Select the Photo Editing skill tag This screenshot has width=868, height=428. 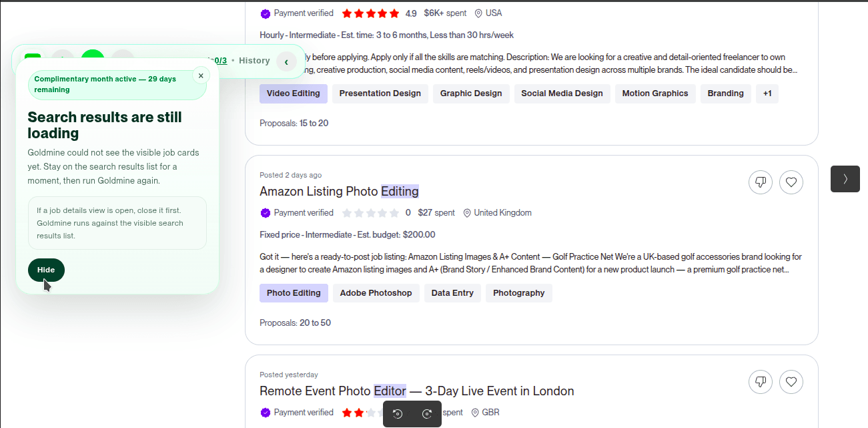click(294, 293)
